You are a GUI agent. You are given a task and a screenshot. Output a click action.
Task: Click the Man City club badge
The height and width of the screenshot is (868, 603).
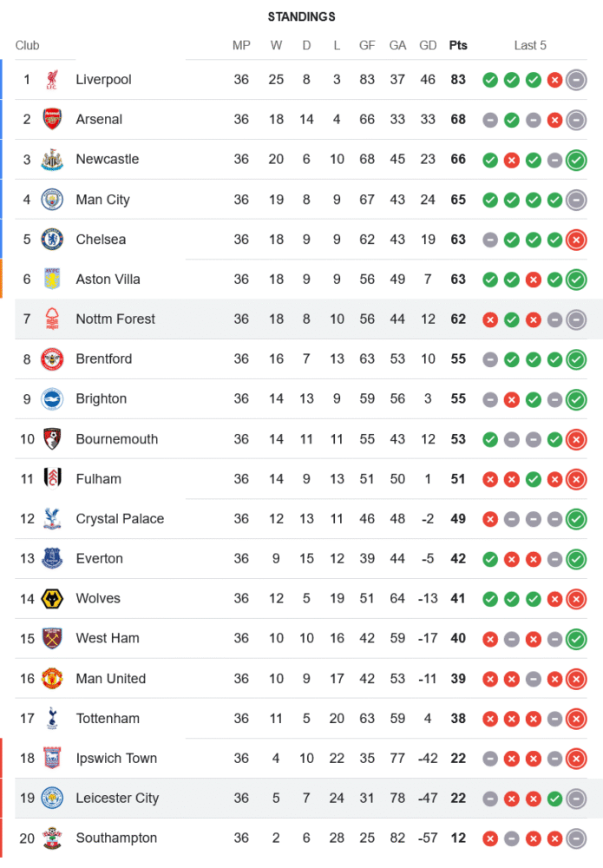point(53,200)
